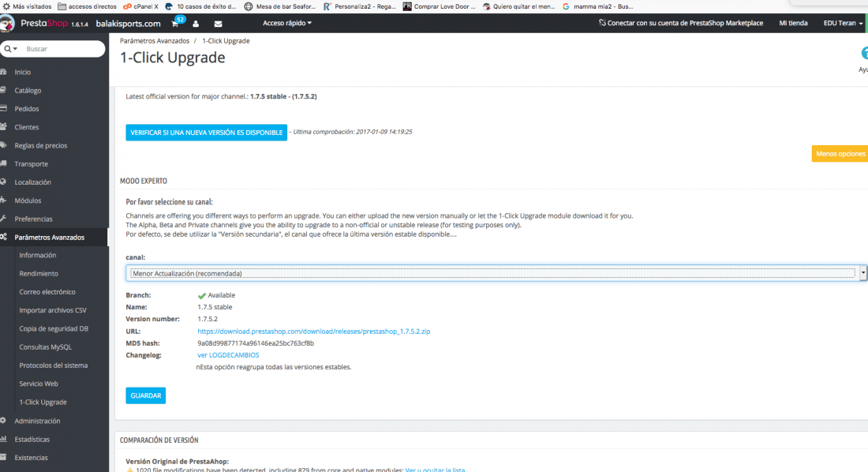Click Ver u ocultar la lista link
The image size is (868, 472).
point(435,469)
